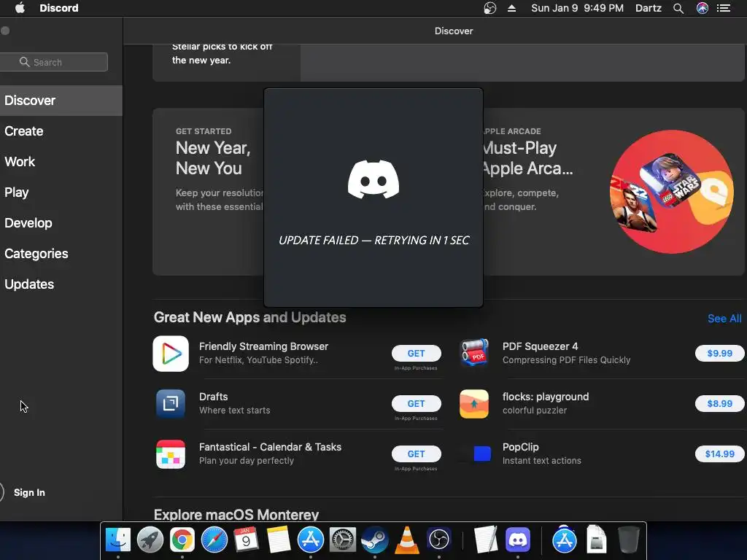Click the Dartz user name in menu bar
The width and height of the screenshot is (747, 560).
[649, 8]
